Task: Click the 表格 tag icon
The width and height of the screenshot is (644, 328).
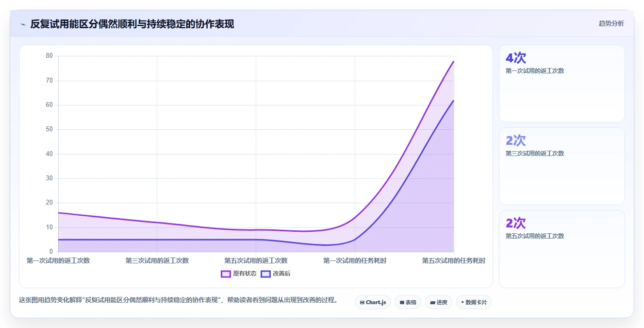Action: (x=402, y=302)
